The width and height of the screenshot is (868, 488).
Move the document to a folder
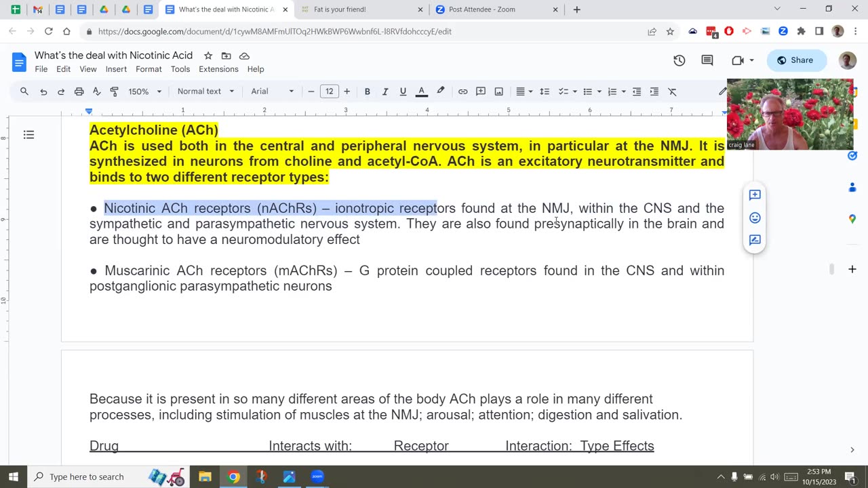click(226, 56)
